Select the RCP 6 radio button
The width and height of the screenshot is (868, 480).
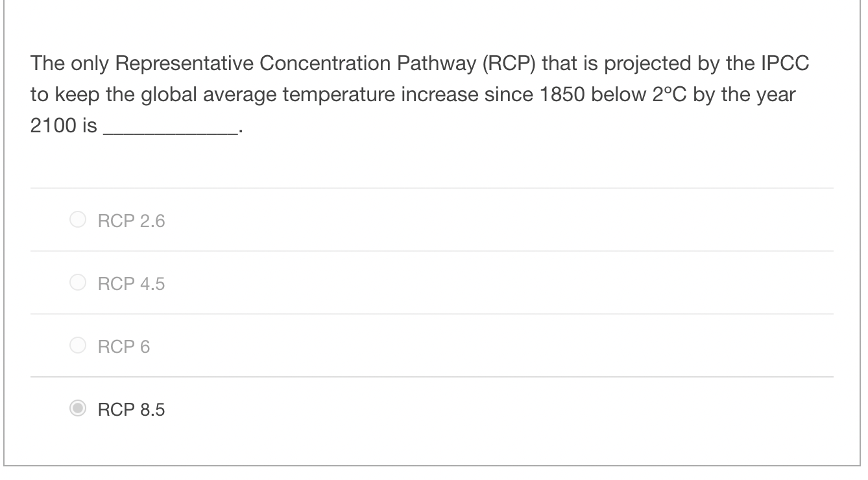[78, 344]
